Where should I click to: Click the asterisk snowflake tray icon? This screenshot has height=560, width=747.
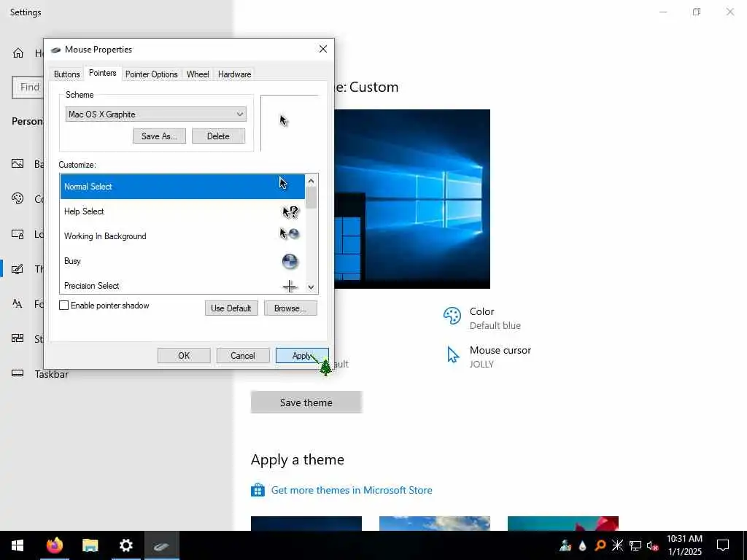coord(617,545)
